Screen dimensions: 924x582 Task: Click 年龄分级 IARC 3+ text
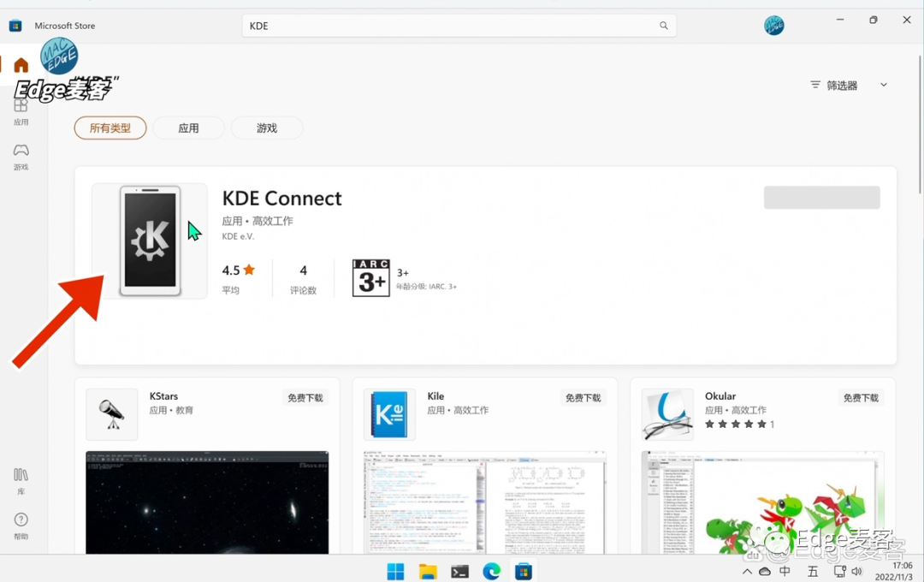tap(426, 287)
